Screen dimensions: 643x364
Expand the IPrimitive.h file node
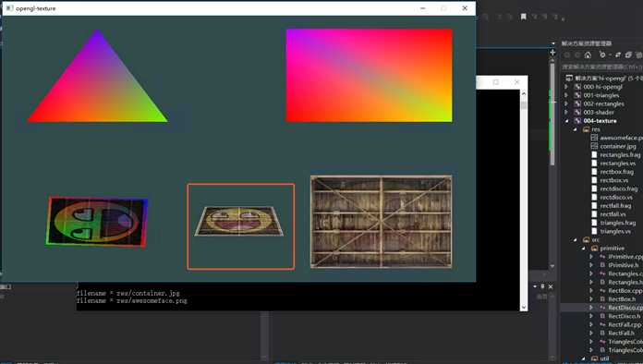(591, 265)
